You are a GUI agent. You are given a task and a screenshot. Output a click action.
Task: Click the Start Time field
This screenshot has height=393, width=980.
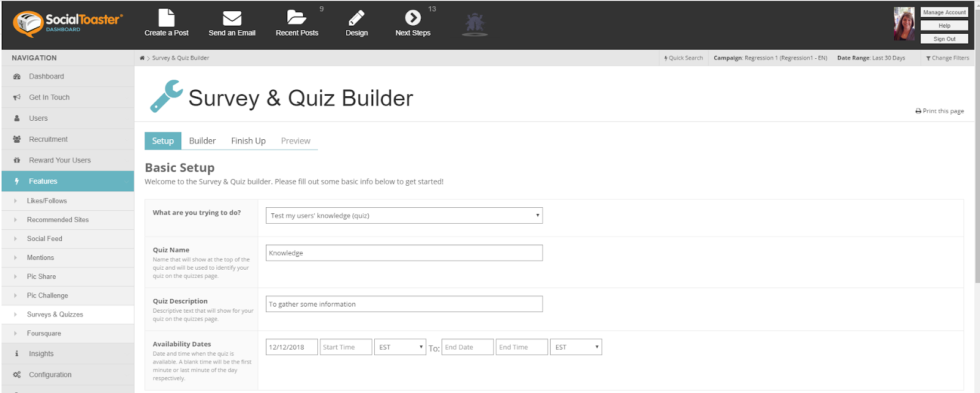[346, 347]
